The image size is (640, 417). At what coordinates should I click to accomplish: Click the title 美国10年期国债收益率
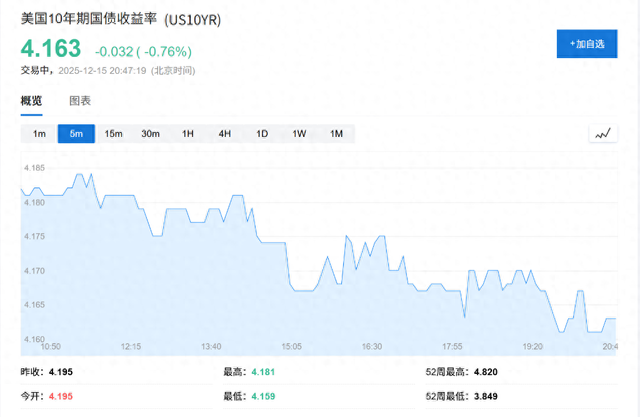(89, 19)
